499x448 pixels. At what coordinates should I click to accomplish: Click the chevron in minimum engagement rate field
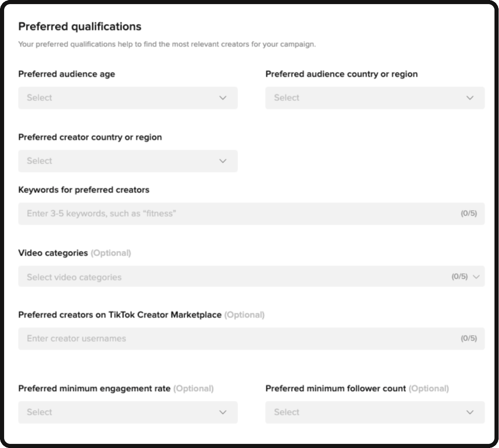click(223, 412)
